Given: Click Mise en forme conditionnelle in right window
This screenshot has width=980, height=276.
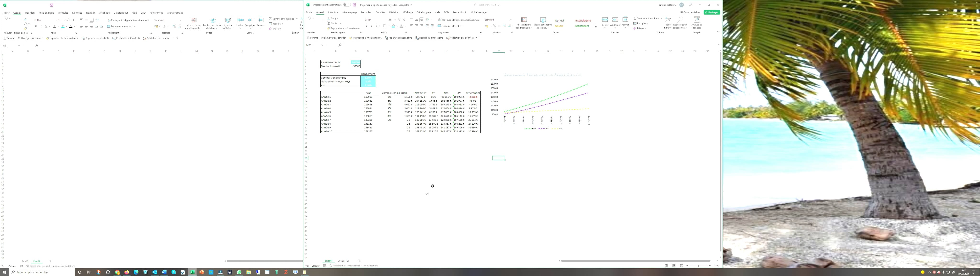Looking at the screenshot, I should click(524, 23).
